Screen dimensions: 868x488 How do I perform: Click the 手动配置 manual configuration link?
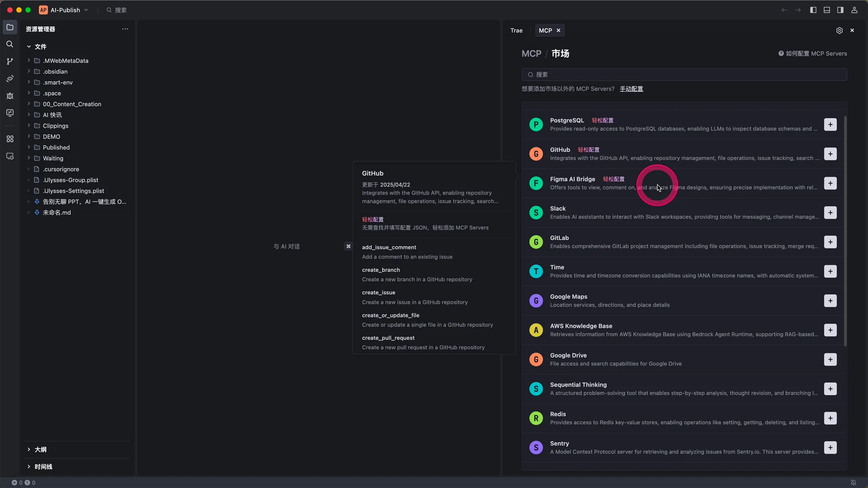631,89
